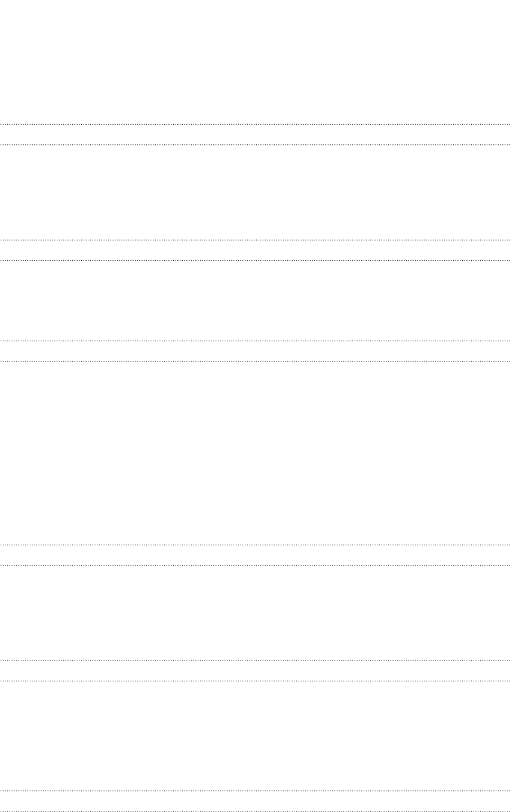510x812 pixels.
Task: Click empty section between second and third dividers
Action: pos(255,300)
